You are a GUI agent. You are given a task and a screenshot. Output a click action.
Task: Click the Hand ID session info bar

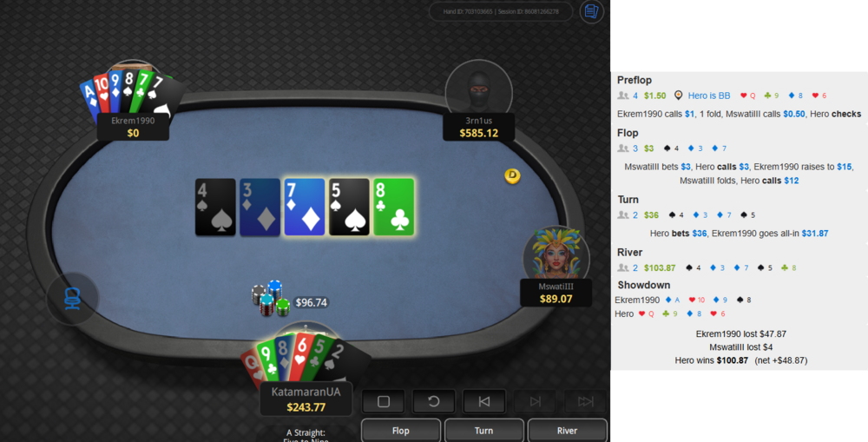[x=501, y=11]
